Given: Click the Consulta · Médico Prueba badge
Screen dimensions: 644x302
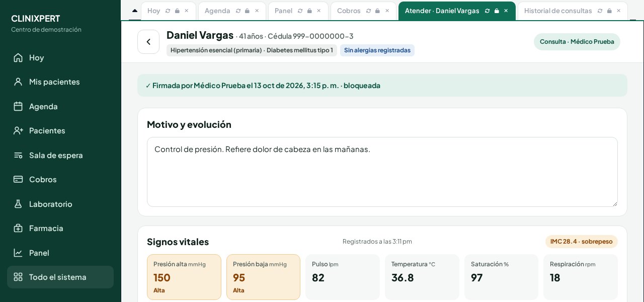Looking at the screenshot, I should pyautogui.click(x=577, y=42).
